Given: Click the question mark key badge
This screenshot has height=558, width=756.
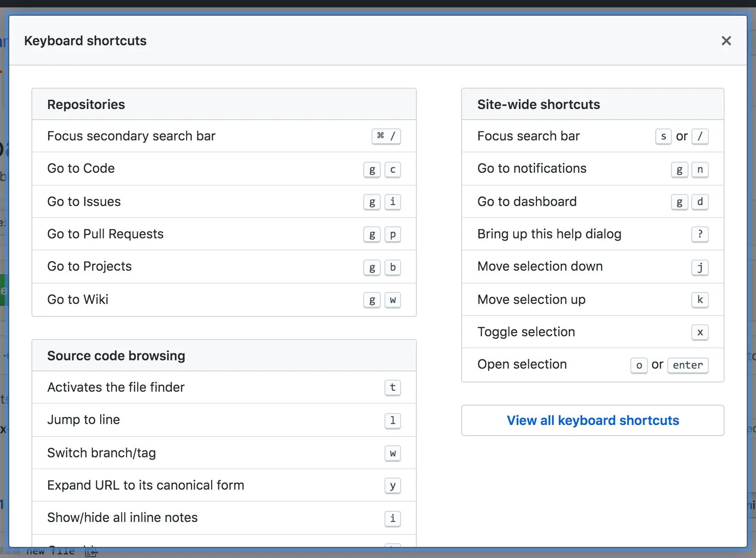Looking at the screenshot, I should click(x=700, y=234).
